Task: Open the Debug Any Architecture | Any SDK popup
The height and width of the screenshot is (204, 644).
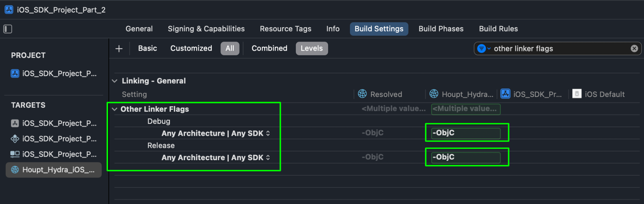Action: click(216, 134)
